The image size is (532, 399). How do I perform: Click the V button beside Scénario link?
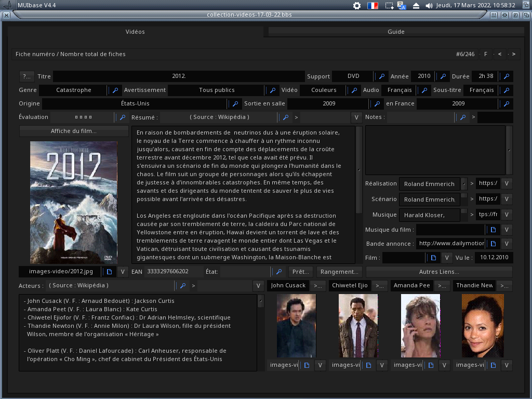[x=507, y=199]
